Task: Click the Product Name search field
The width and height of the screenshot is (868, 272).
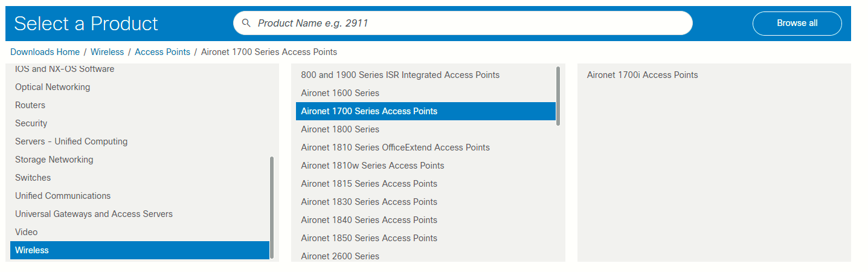Action: [x=463, y=23]
